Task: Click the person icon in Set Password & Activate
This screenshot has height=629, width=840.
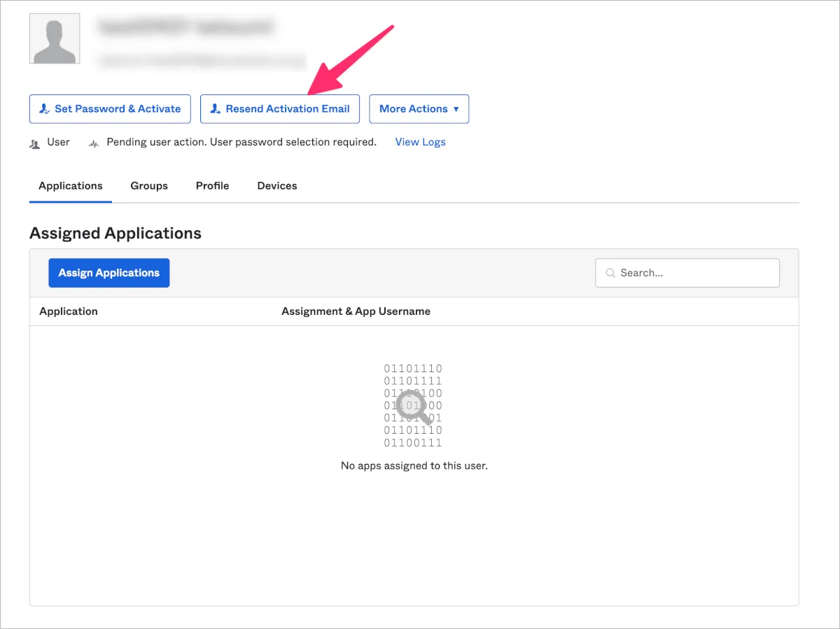Action: click(44, 109)
